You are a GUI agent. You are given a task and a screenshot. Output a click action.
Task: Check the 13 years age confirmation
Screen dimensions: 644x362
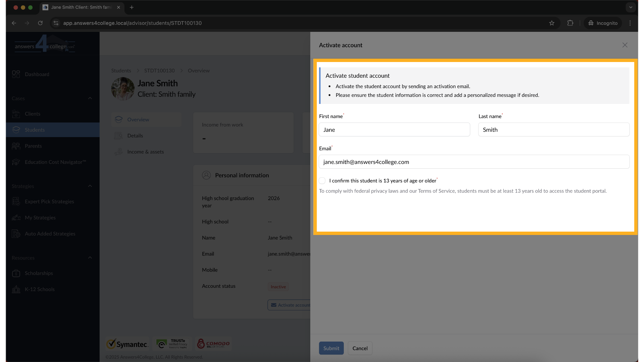click(322, 181)
